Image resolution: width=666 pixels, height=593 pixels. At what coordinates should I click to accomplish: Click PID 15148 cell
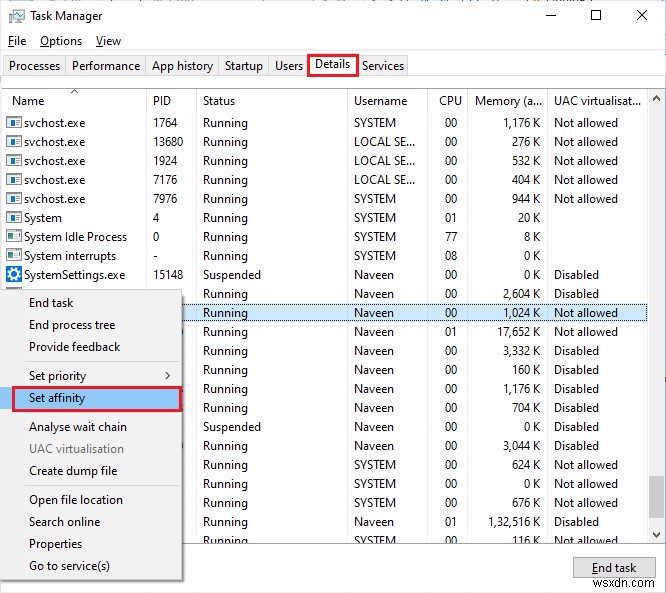click(x=168, y=275)
